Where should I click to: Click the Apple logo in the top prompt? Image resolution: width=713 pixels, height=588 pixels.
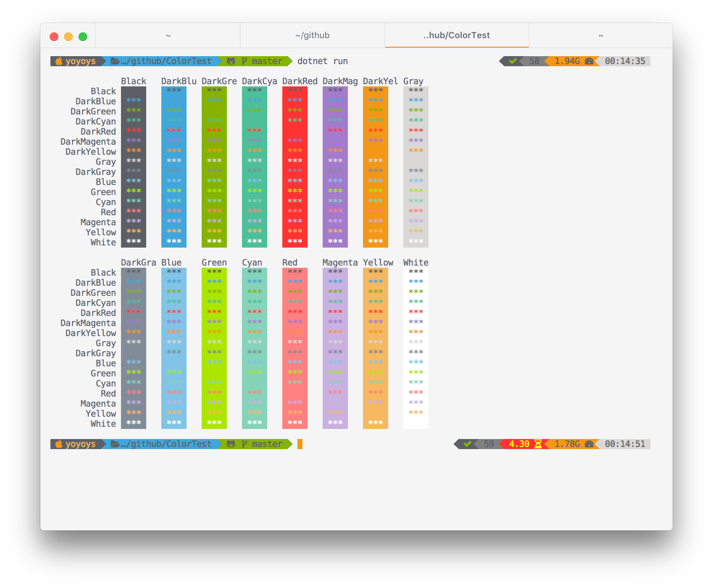[x=59, y=61]
